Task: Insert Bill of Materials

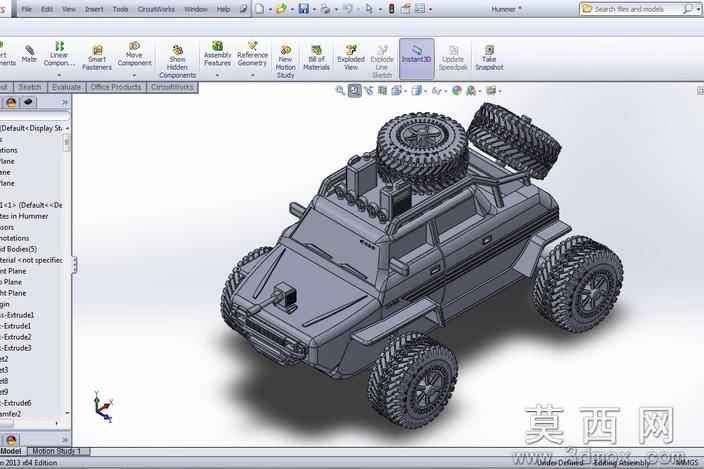Action: coord(317,57)
